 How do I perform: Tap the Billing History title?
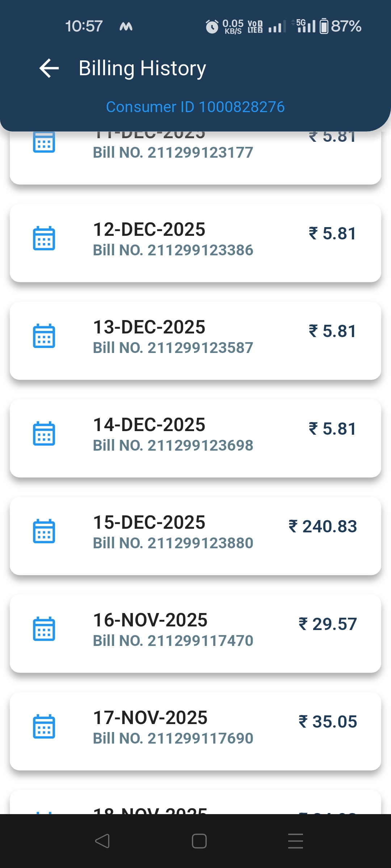click(x=142, y=68)
